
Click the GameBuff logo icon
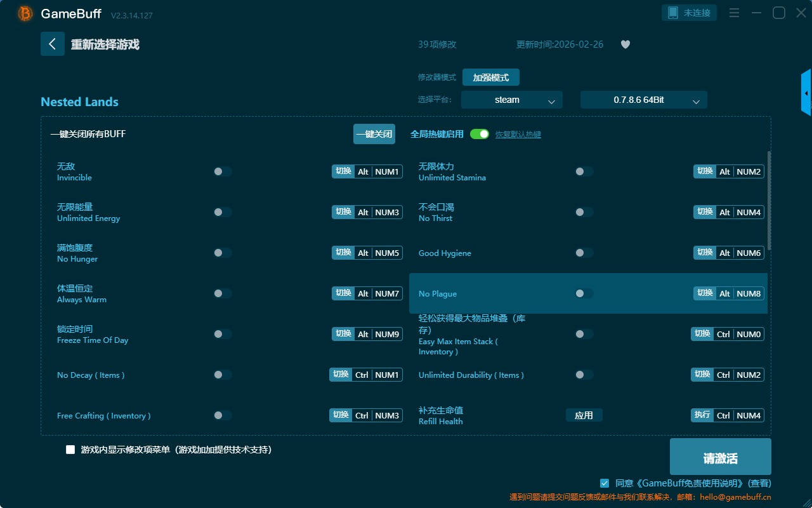click(25, 13)
